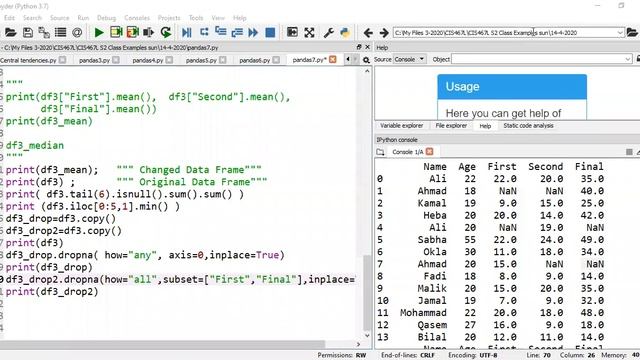Save the current file
The height and width of the screenshot is (360, 640).
pos(27,32)
